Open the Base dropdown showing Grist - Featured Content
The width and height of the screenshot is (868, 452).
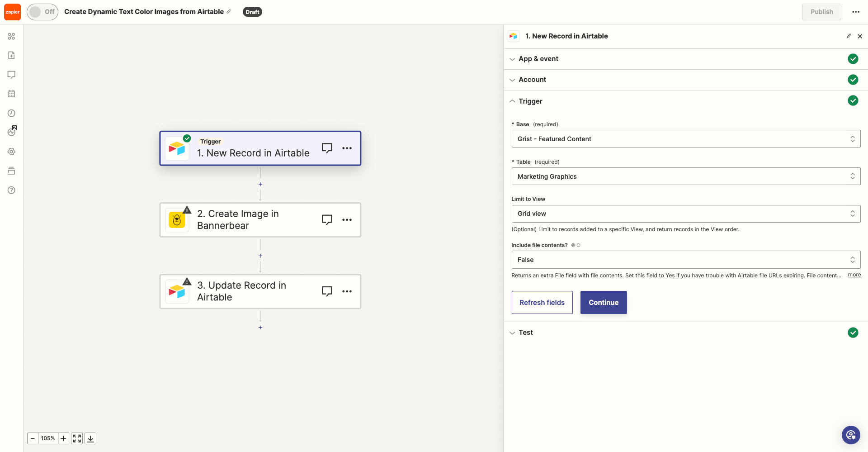coord(685,138)
